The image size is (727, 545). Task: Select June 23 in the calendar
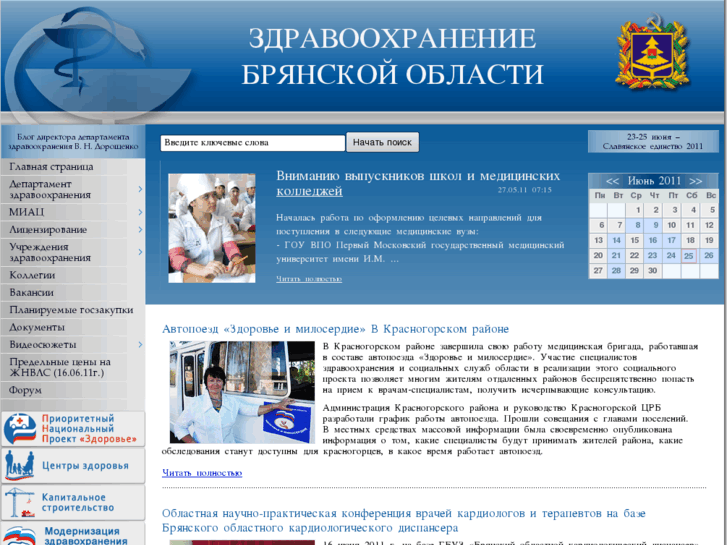[x=653, y=256]
